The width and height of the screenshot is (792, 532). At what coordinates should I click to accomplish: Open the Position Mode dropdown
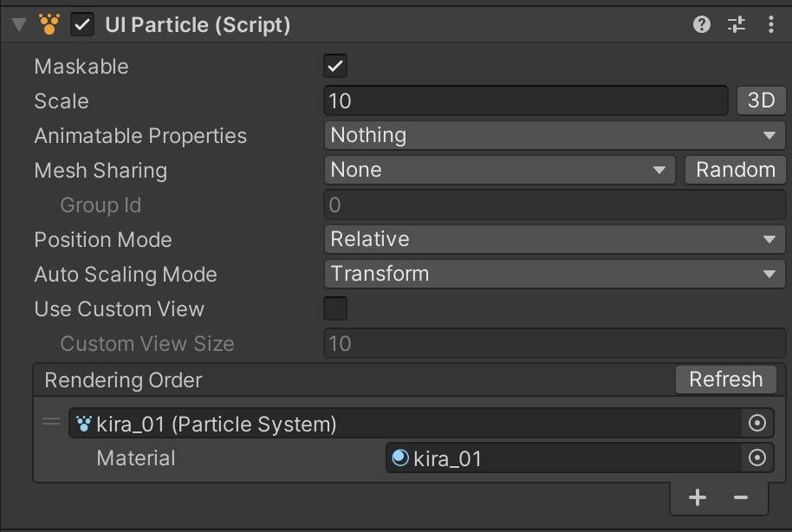[555, 239]
